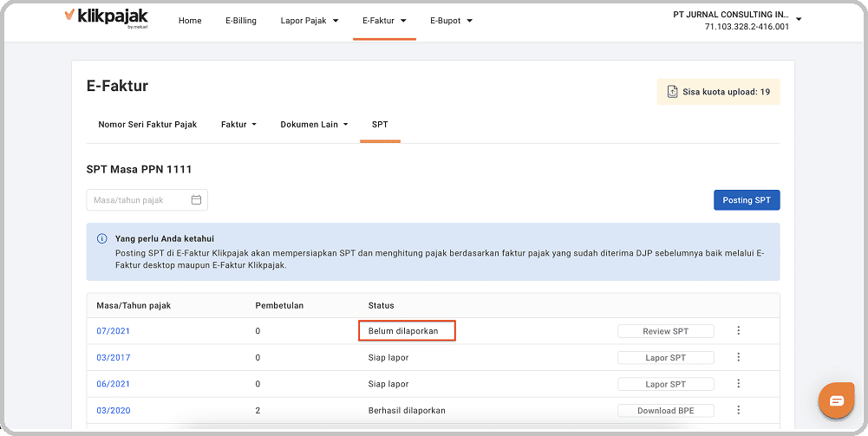Click the upload quota document icon
This screenshot has width=868, height=436.
[672, 92]
